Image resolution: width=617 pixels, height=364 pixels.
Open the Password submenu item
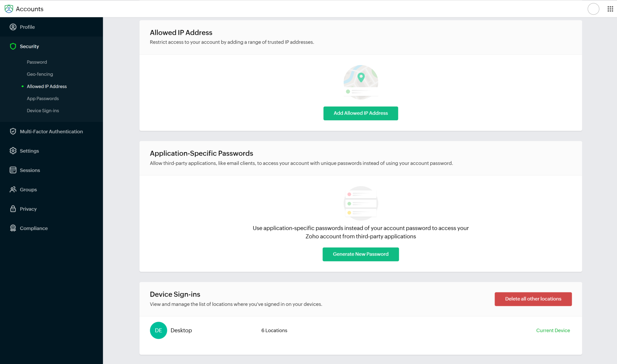[x=37, y=62]
